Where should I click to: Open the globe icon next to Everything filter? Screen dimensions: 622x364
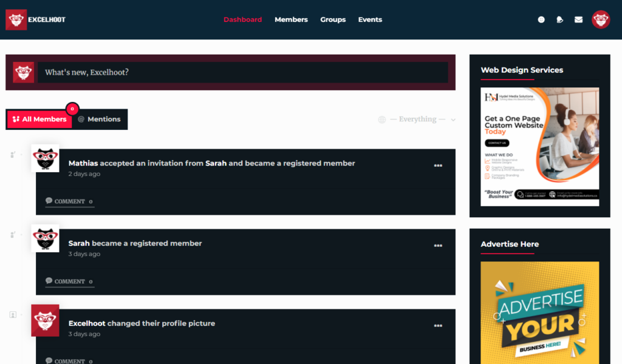point(381,120)
